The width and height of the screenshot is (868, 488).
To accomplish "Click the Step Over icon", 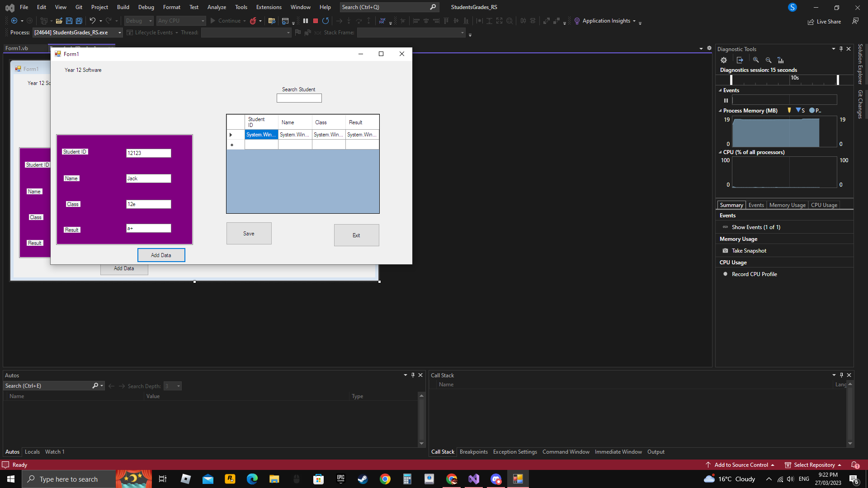I will point(359,21).
